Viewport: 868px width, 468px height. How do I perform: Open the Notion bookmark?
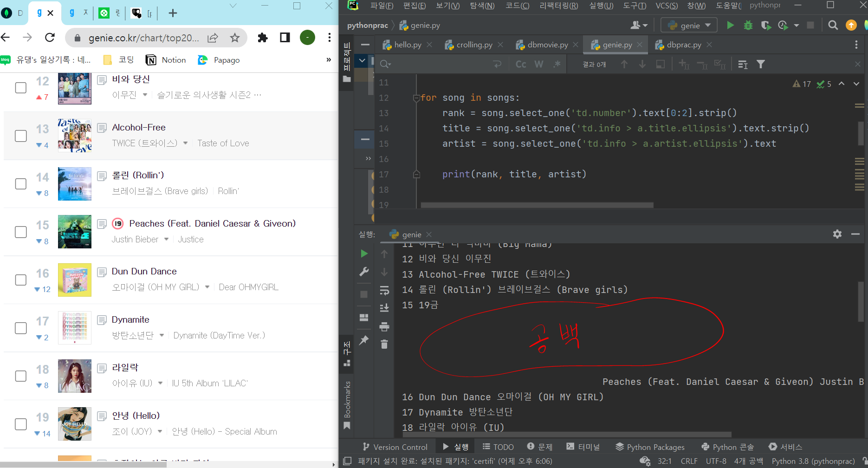[x=166, y=60]
